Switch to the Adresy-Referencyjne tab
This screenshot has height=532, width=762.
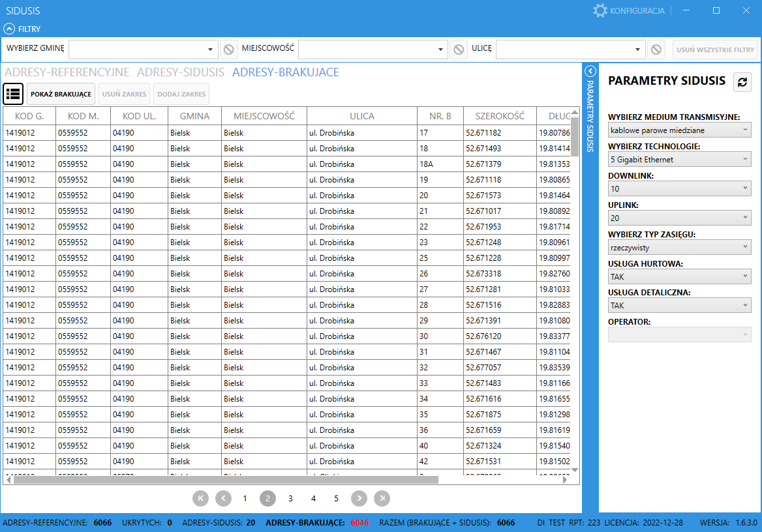point(67,72)
